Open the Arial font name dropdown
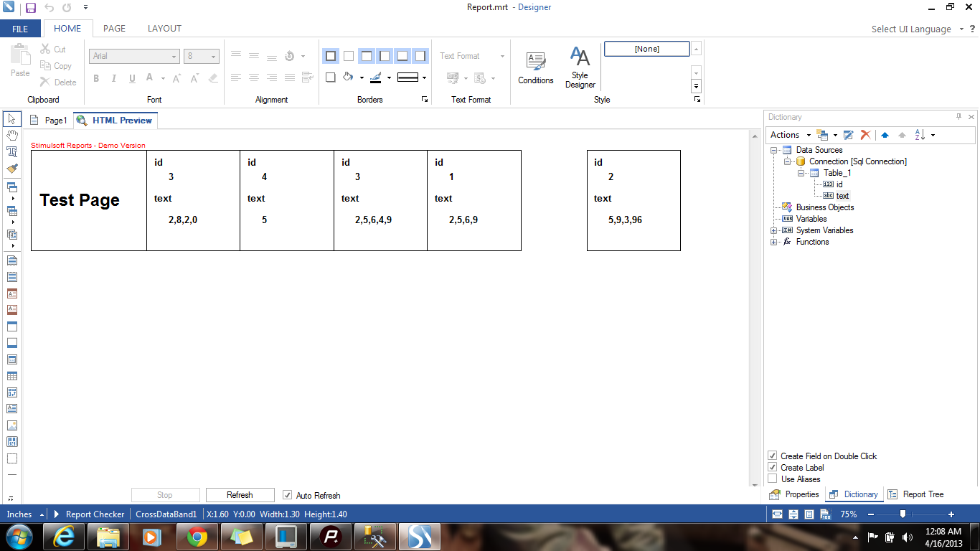980x551 pixels. pos(174,56)
